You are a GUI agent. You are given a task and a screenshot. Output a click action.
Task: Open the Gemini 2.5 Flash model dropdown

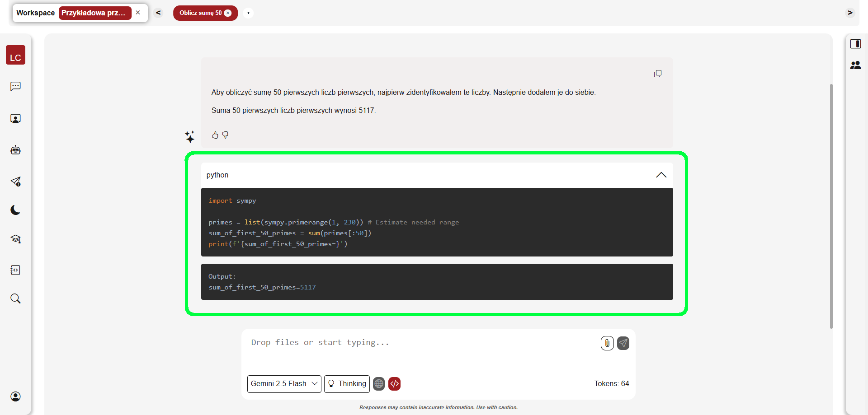pos(284,384)
